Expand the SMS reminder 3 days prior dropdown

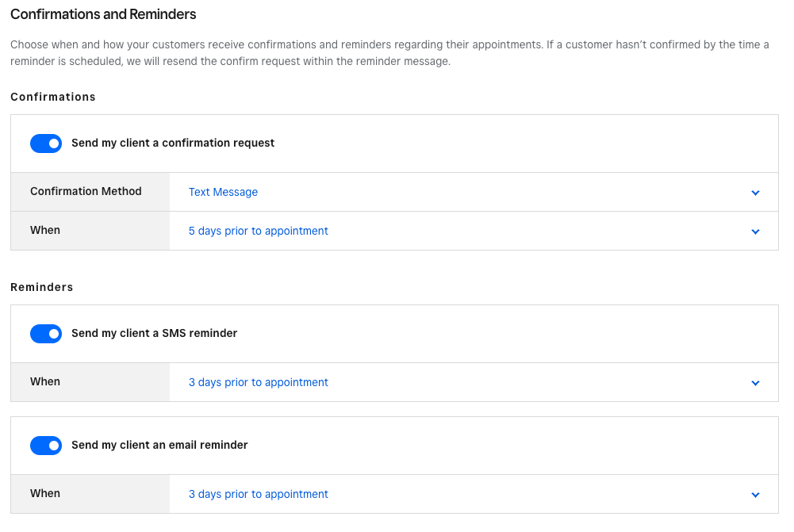[259, 382]
